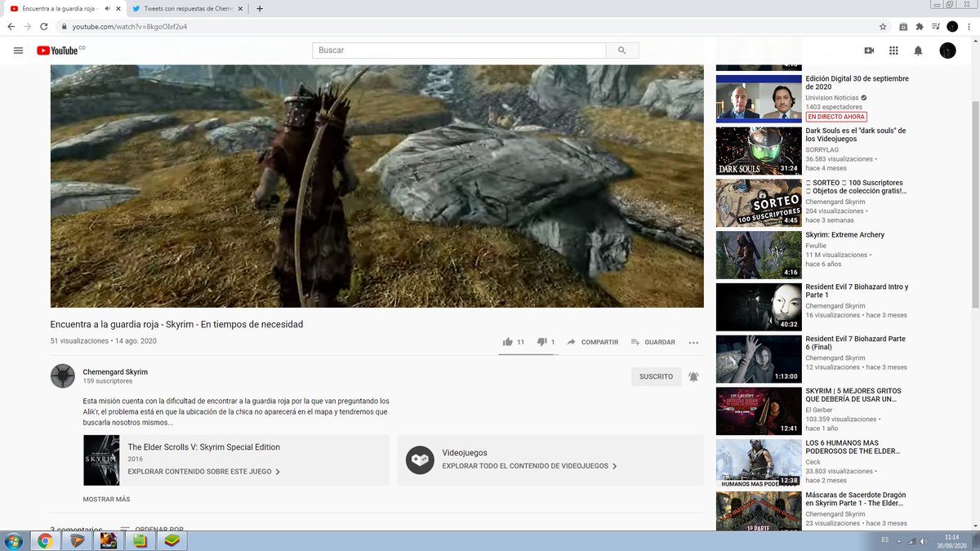Click the SUSCRITO subscription button

657,376
